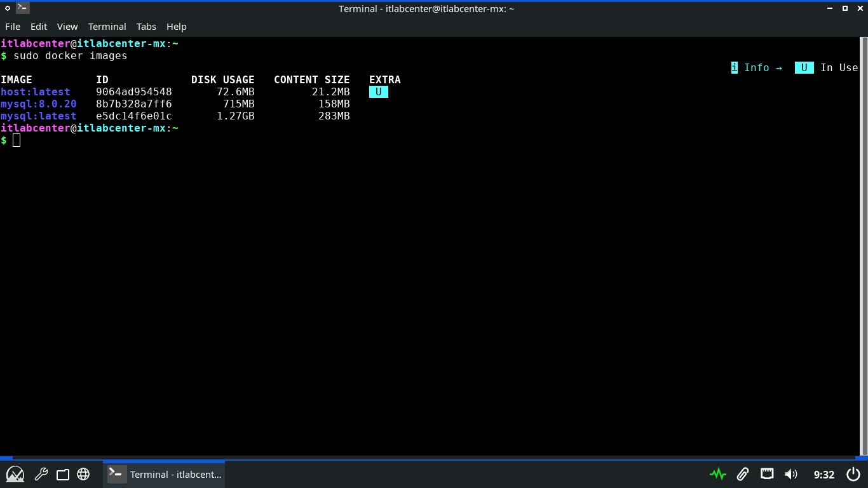Open the clipboard manager paperclip icon

click(x=742, y=474)
